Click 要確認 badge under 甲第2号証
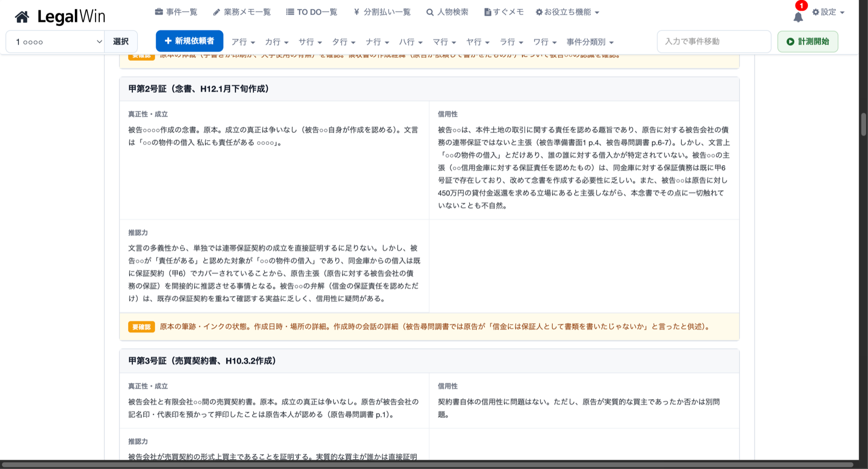This screenshot has height=469, width=868. pos(142,327)
